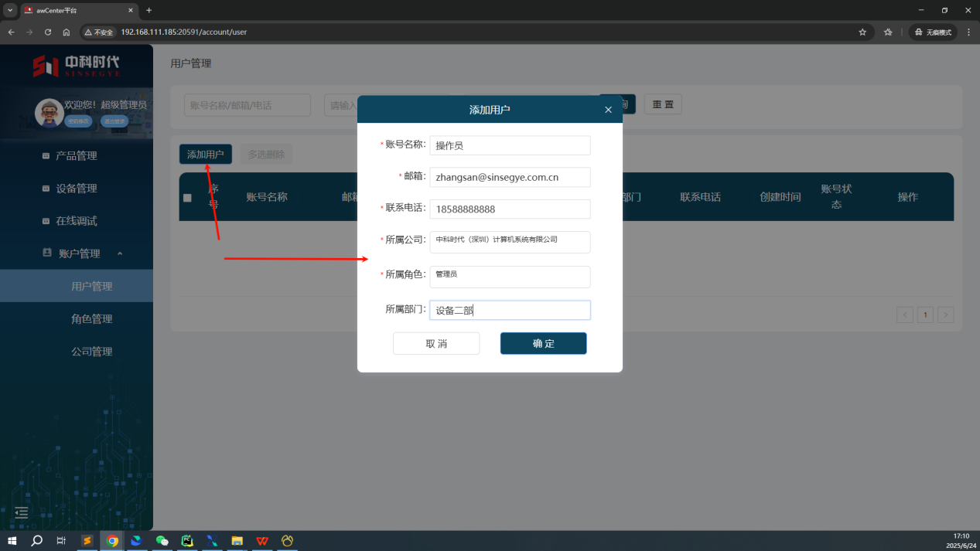Bookmark this page with the star icon
Screen dimensions: 980x551
tap(862, 32)
